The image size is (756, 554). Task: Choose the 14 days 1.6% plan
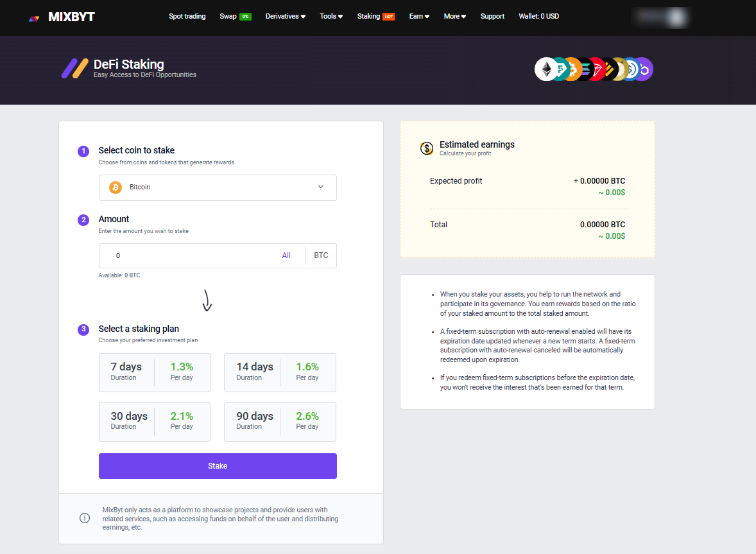point(280,372)
